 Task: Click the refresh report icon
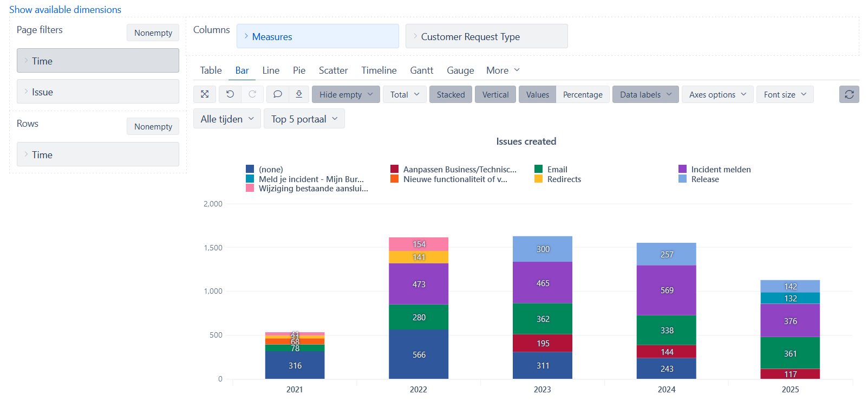pyautogui.click(x=849, y=94)
